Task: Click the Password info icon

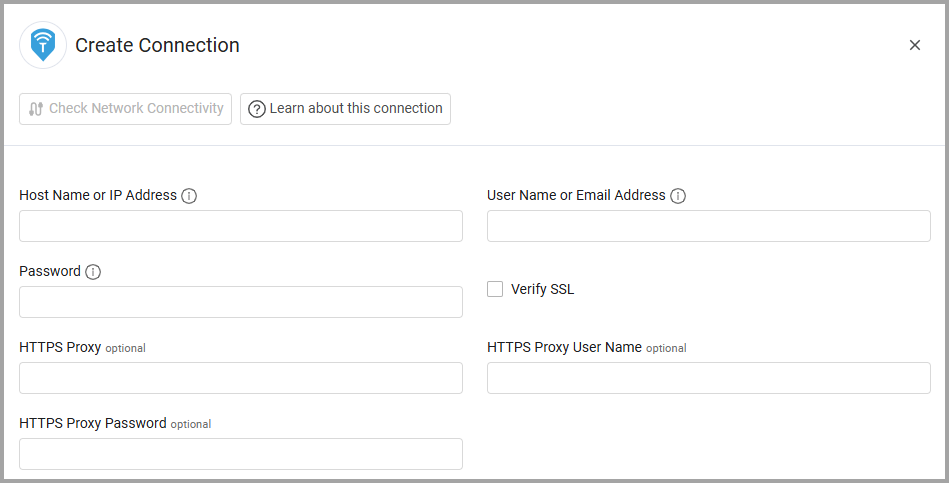Action: (93, 272)
